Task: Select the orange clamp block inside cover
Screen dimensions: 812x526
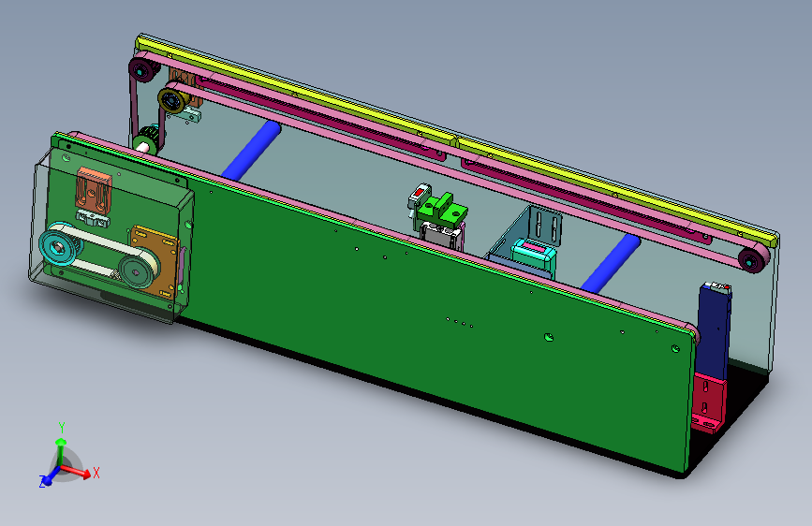Action: 94,190
